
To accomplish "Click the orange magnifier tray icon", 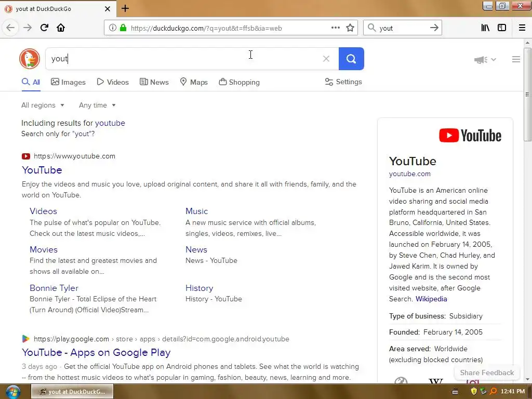I will click(x=494, y=392).
